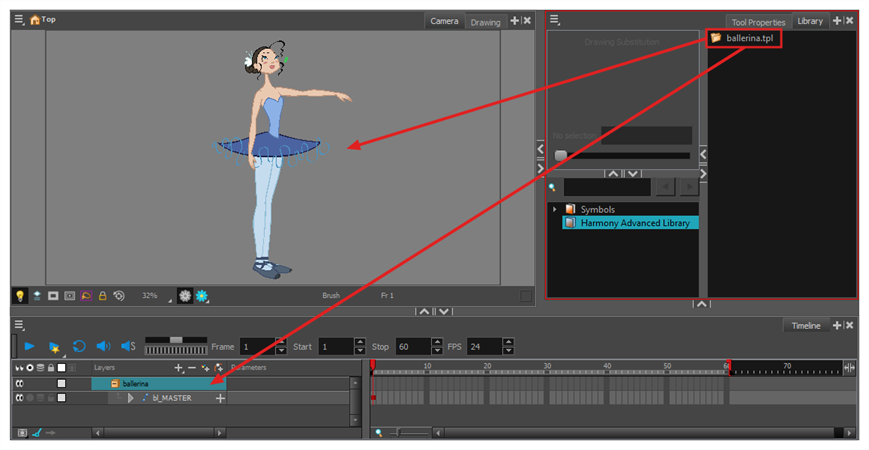Screen dimensions: 869x450
Task: Click the lock icon in view toolbar
Action: pyautogui.click(x=102, y=296)
